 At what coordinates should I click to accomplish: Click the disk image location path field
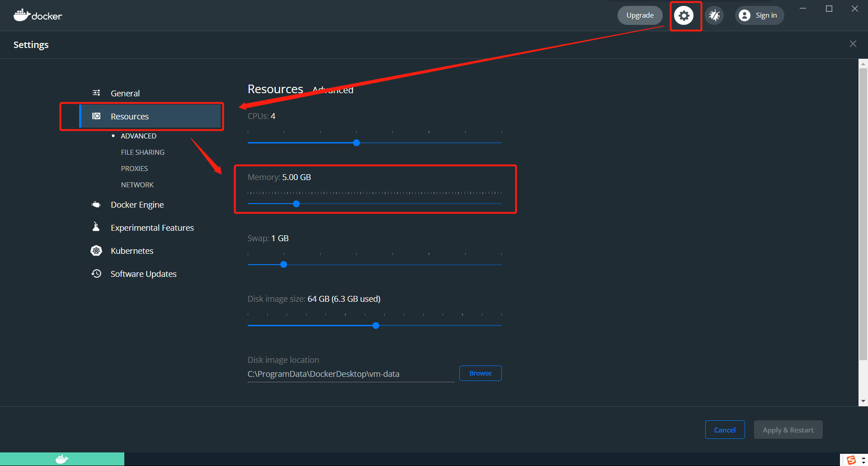[x=351, y=374]
